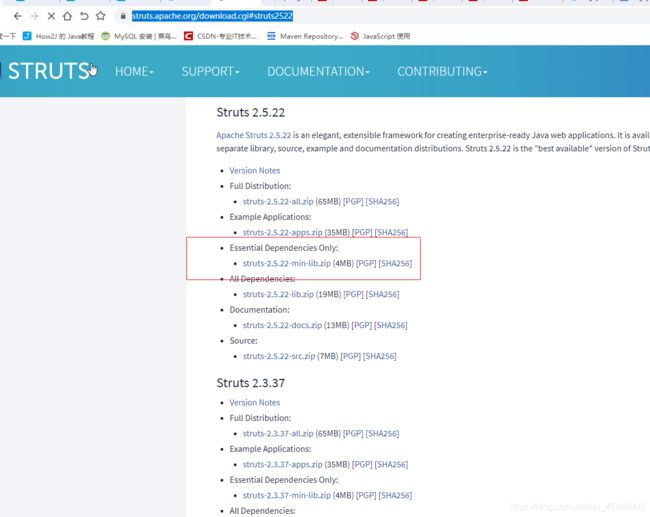Click the Struts 2.5.22 heading
The height and width of the screenshot is (517, 650).
tap(250, 112)
